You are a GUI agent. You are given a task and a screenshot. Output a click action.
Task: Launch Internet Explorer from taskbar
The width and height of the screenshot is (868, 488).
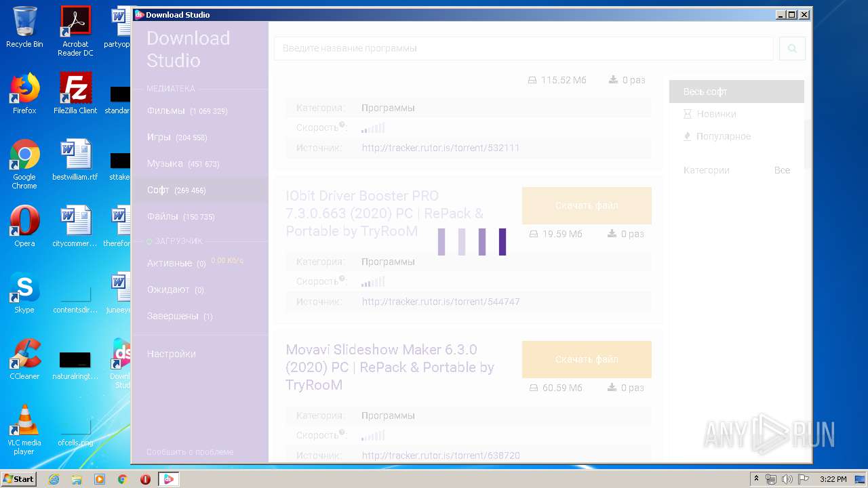54,479
